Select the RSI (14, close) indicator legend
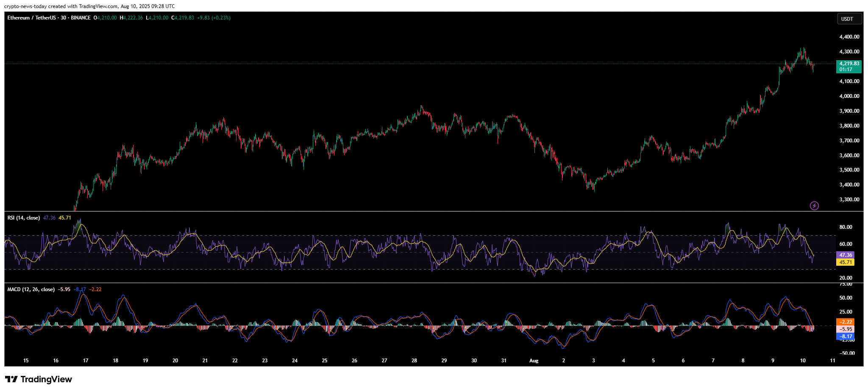Screen dimensions: 868x392 [24, 218]
